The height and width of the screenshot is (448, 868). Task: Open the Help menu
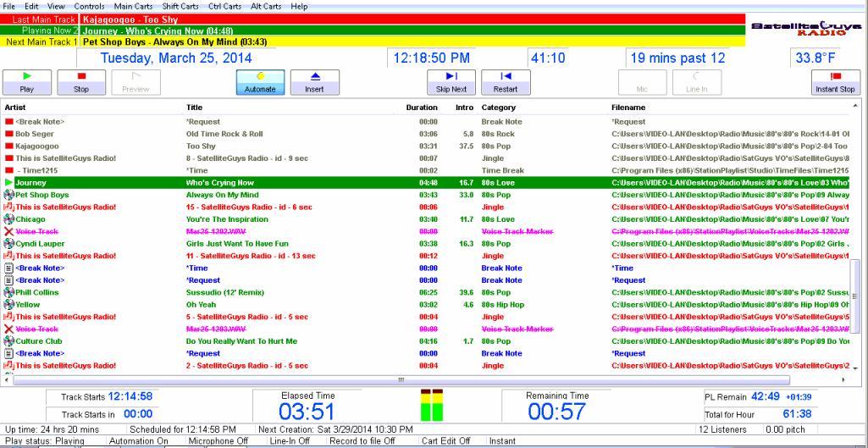tap(299, 6)
